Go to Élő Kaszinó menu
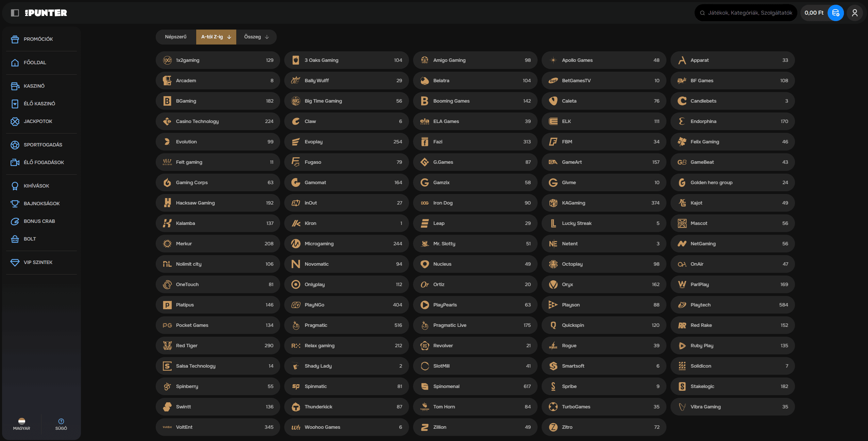 coord(39,104)
